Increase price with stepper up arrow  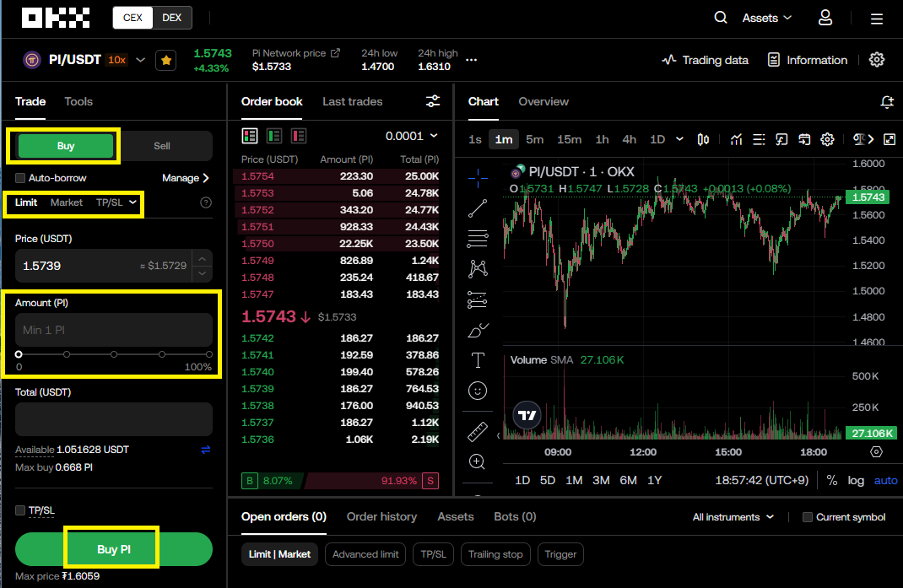point(203,259)
